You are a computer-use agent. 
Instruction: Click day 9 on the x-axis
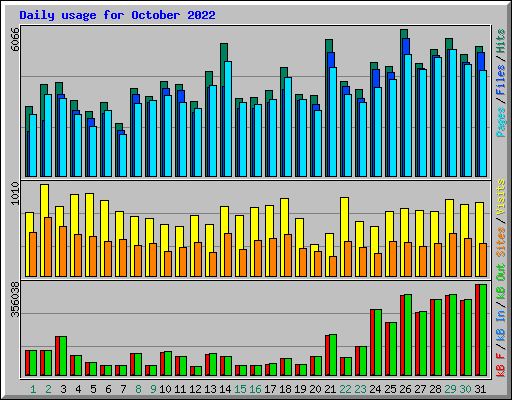pos(153,389)
